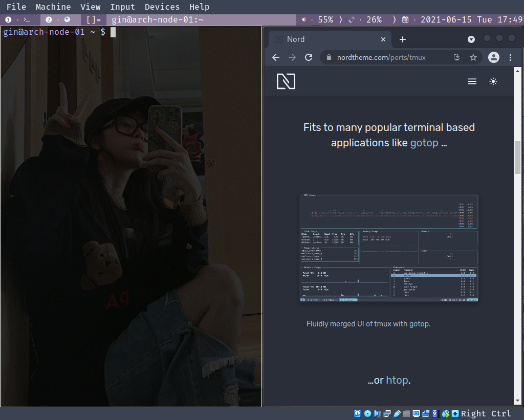Click the hard disk activity icon in VirtualBox status bar
Image resolution: width=524 pixels, height=420 pixels.
point(357,413)
